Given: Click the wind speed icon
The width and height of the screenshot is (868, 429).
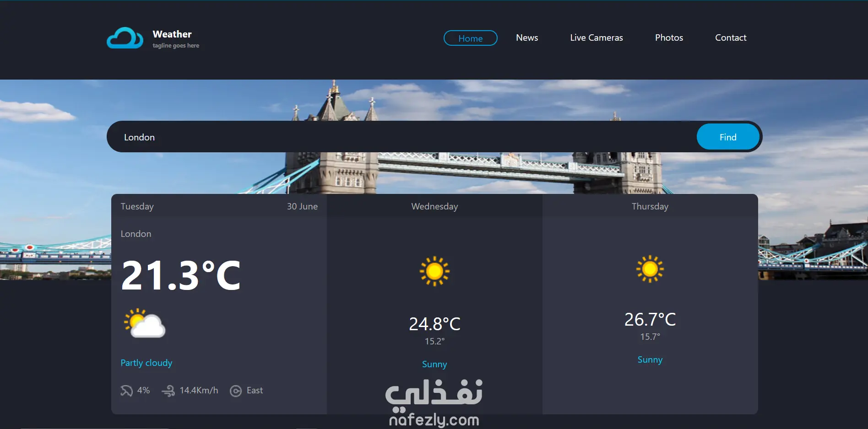Looking at the screenshot, I should pyautogui.click(x=168, y=391).
